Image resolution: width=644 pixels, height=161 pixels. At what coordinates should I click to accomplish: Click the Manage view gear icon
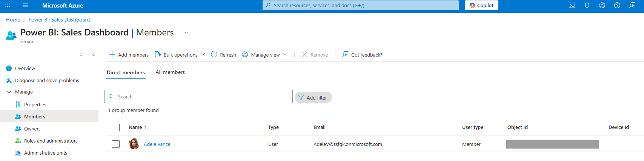click(245, 54)
